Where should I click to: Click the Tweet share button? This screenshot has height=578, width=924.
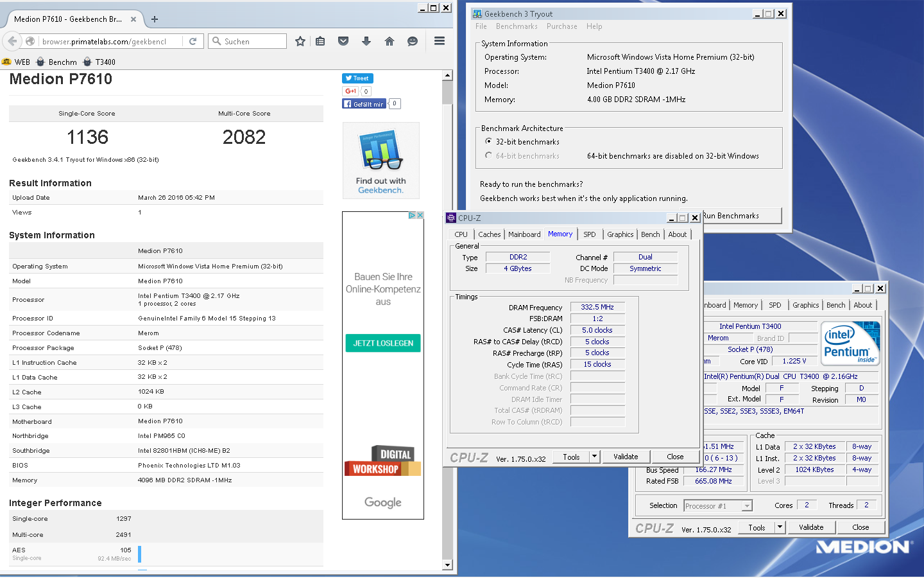(x=357, y=78)
